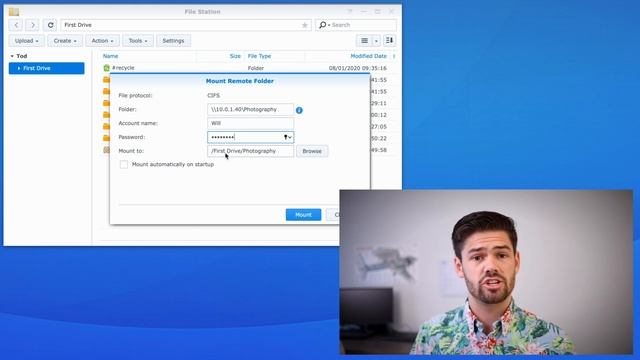This screenshot has width=640, height=360.
Task: Sort by the Name column header
Action: point(110,56)
